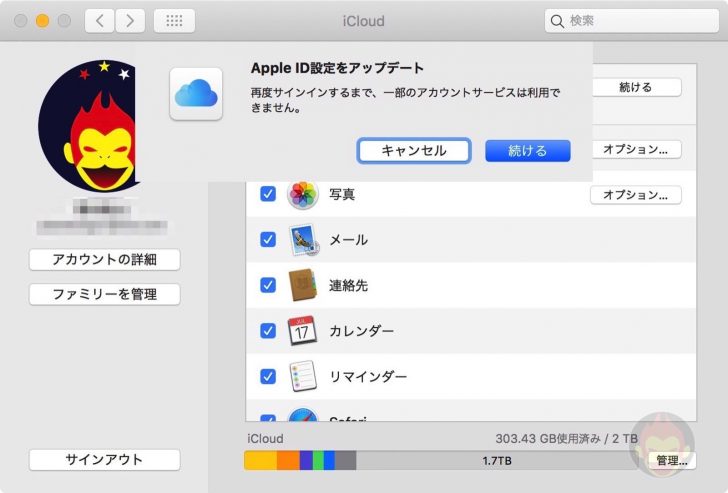The image size is (728, 493).
Task: Toggle the 写真 checkbox
Action: click(x=268, y=194)
